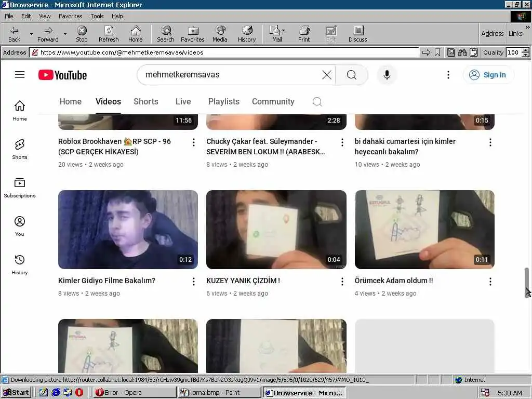Click the YouTube logo
Image resolution: width=532 pixels, height=399 pixels.
[x=62, y=75]
